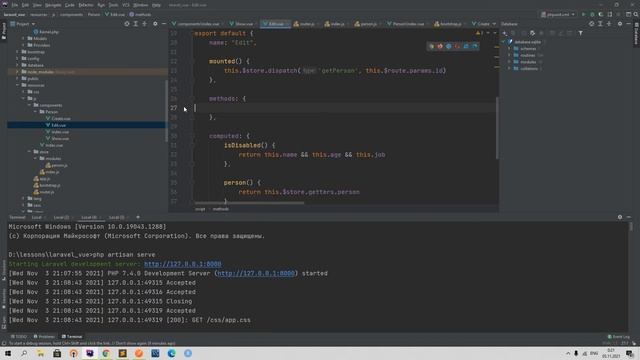Open Laravel development server link
The height and width of the screenshot is (360, 640).
[182, 264]
